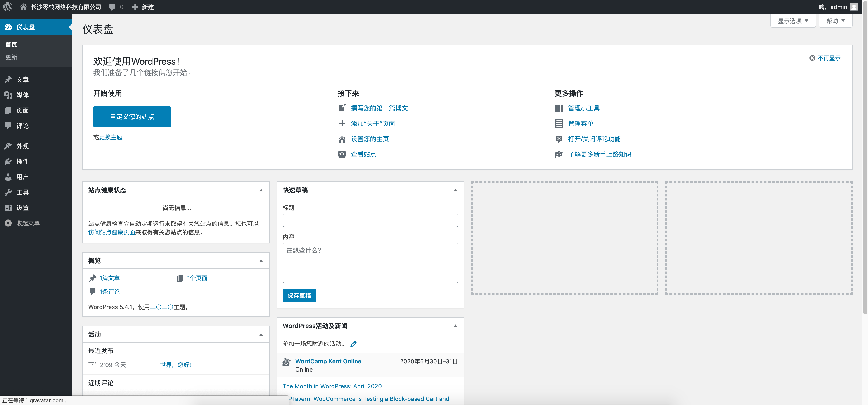868x405 pixels.
Task: Click the 评论 comment icon in sidebar
Action: pos(8,126)
